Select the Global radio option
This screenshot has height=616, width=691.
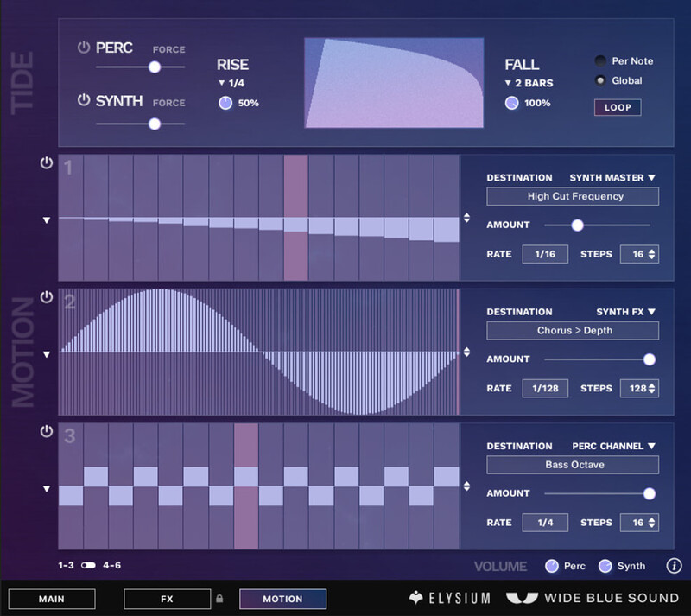coord(600,81)
